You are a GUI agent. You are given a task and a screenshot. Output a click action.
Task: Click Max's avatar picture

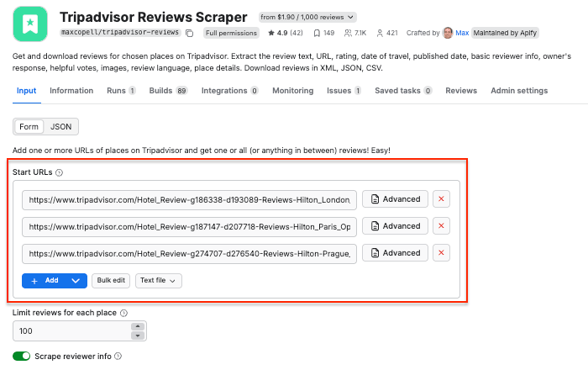pyautogui.click(x=448, y=33)
